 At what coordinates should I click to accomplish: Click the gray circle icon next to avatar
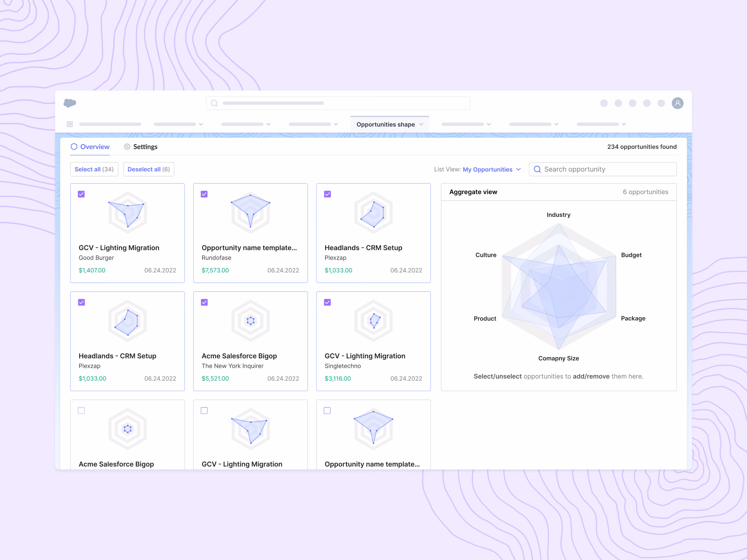click(x=661, y=103)
